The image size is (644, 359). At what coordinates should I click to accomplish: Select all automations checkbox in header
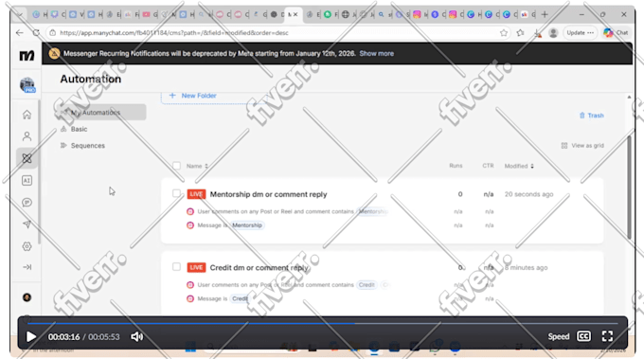click(176, 166)
